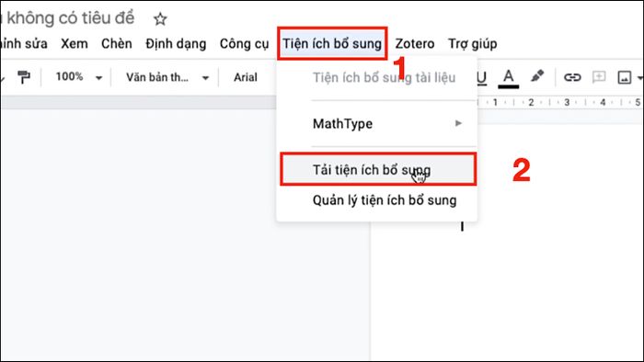Open the Arial font selector
The height and width of the screenshot is (362, 644).
pyautogui.click(x=246, y=77)
